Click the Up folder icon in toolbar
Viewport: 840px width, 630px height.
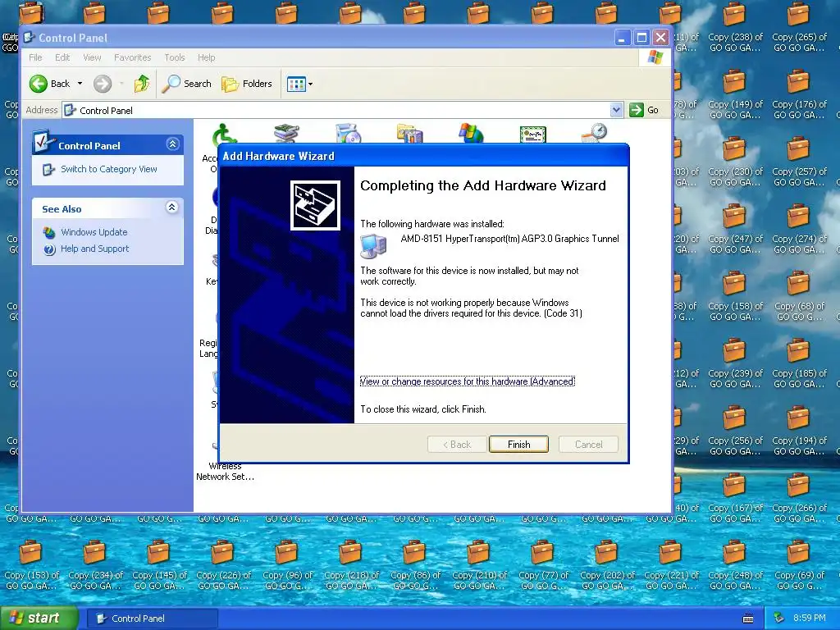[x=141, y=84]
